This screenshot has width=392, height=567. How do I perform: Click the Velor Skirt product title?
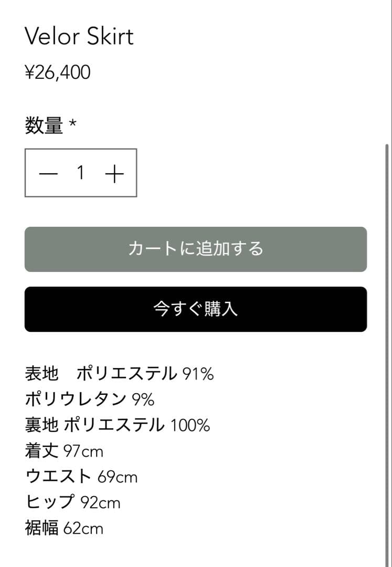click(x=79, y=36)
